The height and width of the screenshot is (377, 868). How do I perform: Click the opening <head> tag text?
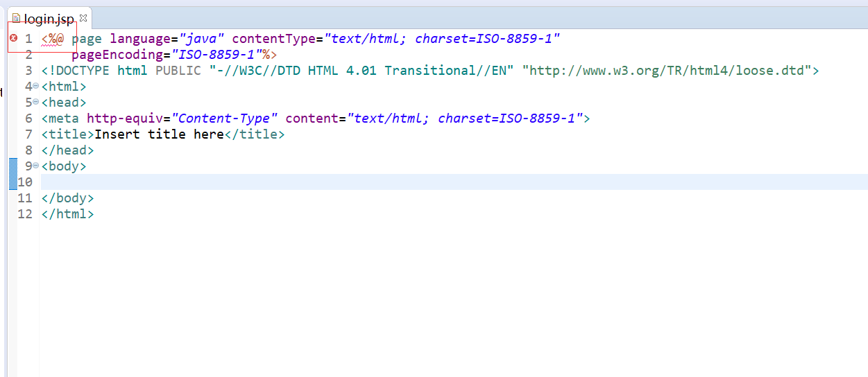pos(64,103)
